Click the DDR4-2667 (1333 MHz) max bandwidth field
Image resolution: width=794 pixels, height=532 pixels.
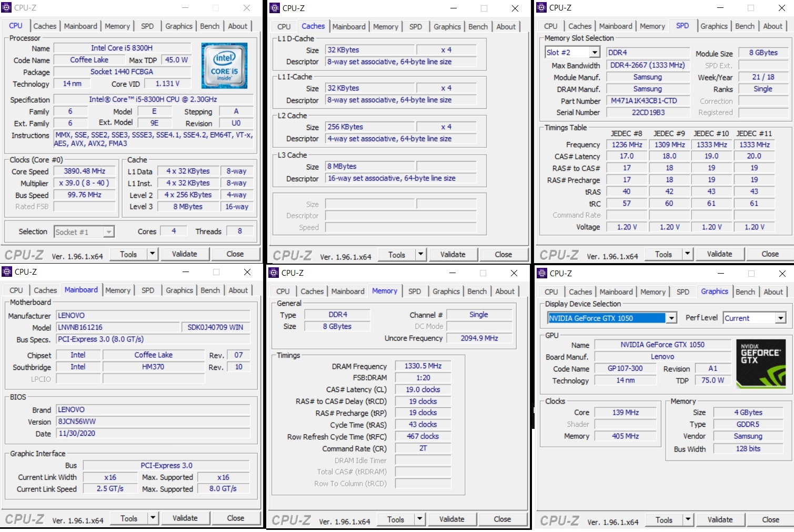coord(648,65)
